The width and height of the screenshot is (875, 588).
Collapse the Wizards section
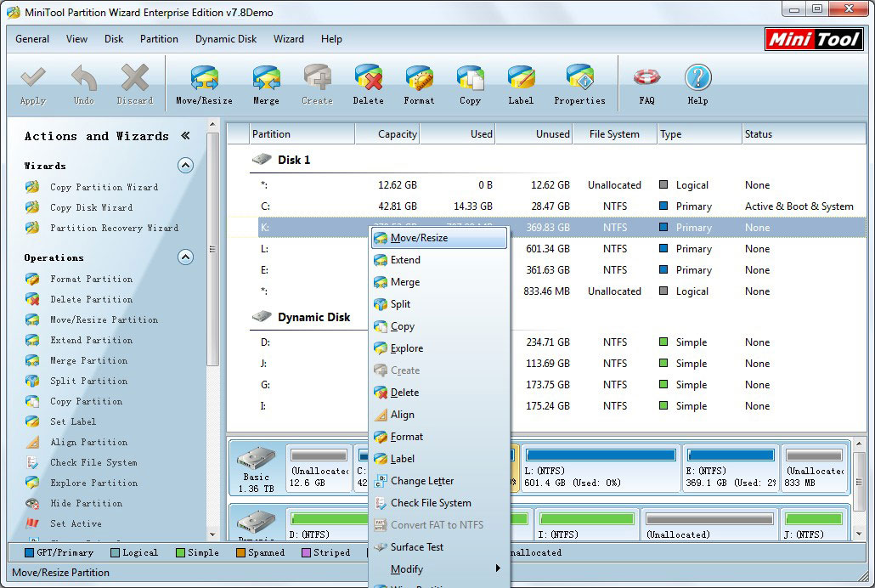click(x=185, y=166)
